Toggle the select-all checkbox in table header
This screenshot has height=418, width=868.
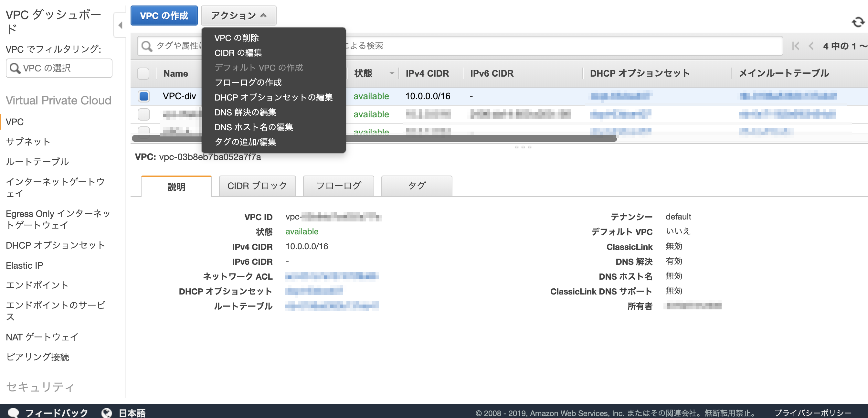pyautogui.click(x=143, y=73)
